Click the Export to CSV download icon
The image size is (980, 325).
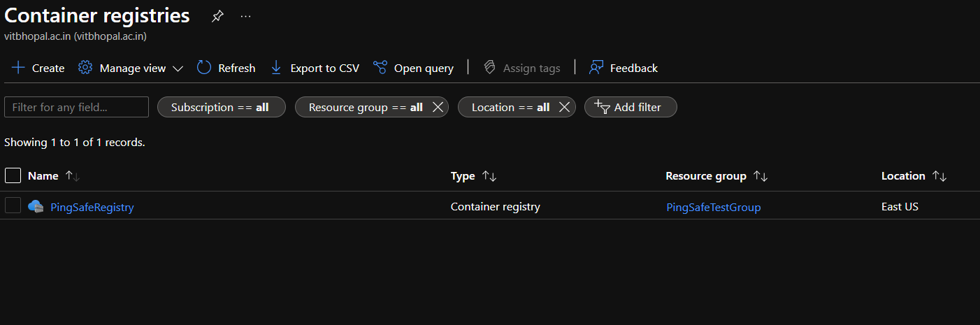pyautogui.click(x=276, y=68)
